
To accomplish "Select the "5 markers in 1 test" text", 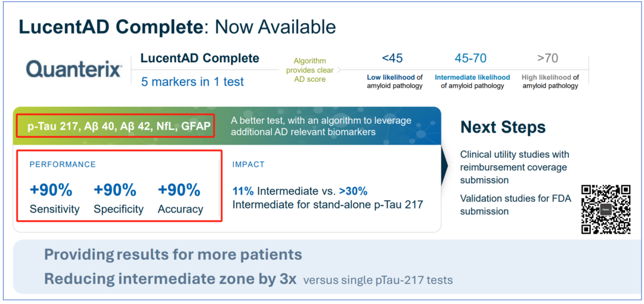I will pos(192,82).
